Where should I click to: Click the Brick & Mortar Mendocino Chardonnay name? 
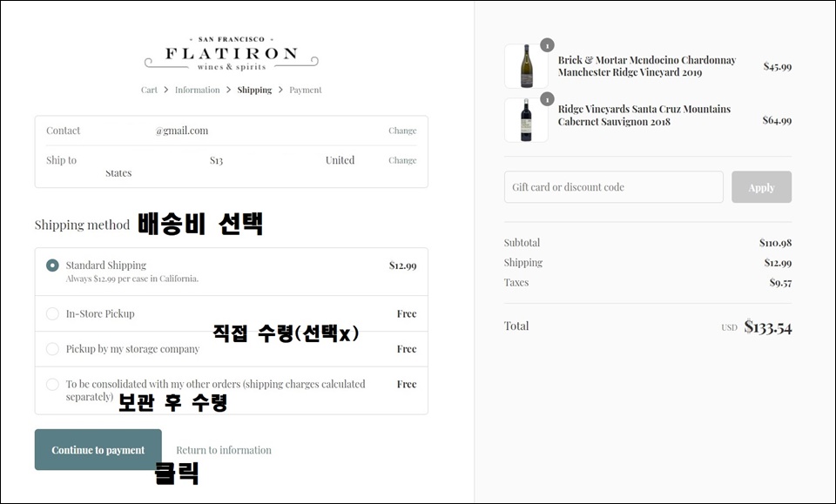click(647, 66)
